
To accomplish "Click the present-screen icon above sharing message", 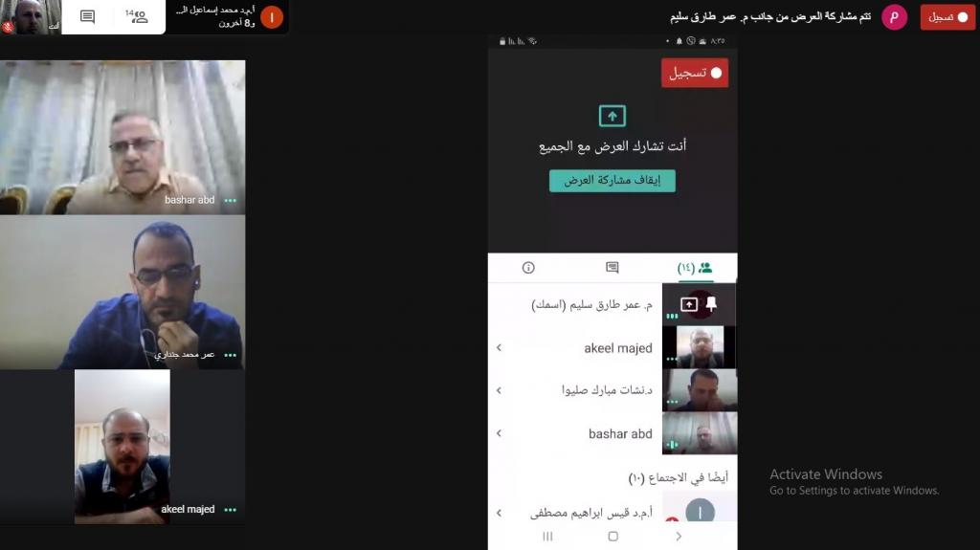I will (x=612, y=116).
